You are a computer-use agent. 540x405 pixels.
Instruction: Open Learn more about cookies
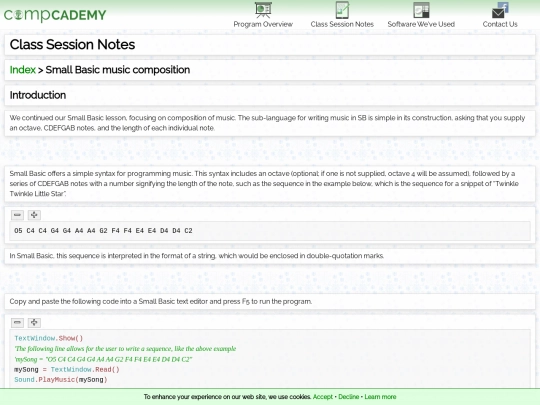pyautogui.click(x=380, y=397)
